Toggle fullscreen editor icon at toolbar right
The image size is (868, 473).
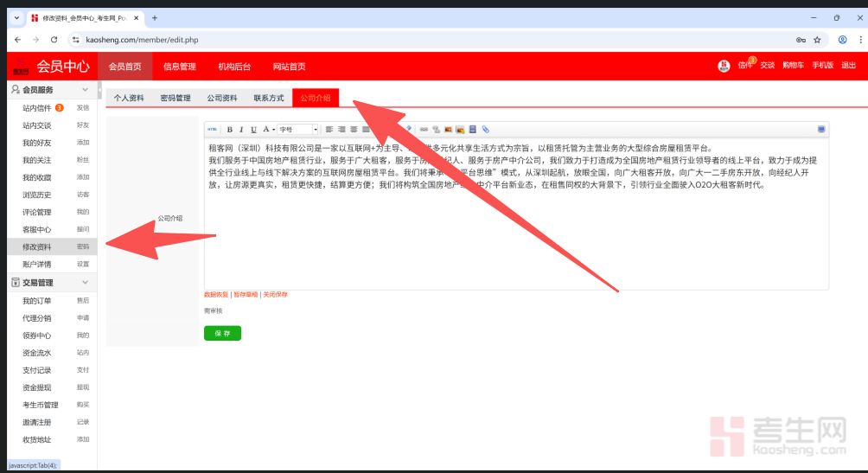[820, 130]
